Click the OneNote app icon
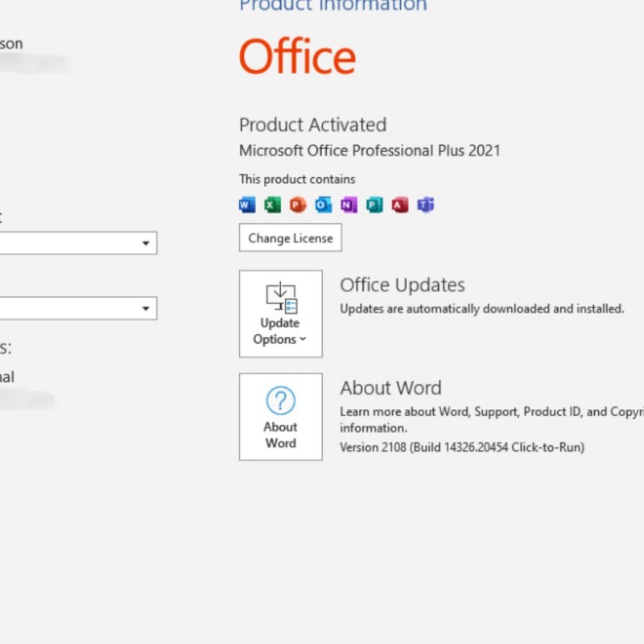 349,204
